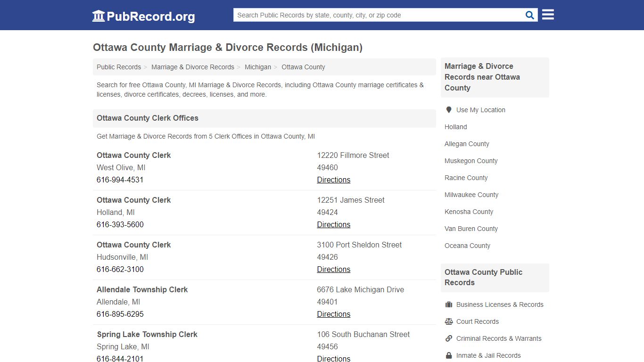644x362 pixels.
Task: Click the Ottawa County Public Records heading
Action: (x=484, y=277)
